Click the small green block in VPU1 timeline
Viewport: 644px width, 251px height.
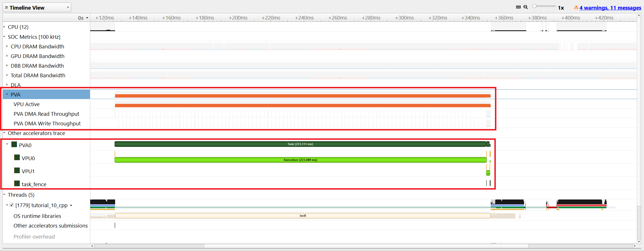(x=488, y=173)
